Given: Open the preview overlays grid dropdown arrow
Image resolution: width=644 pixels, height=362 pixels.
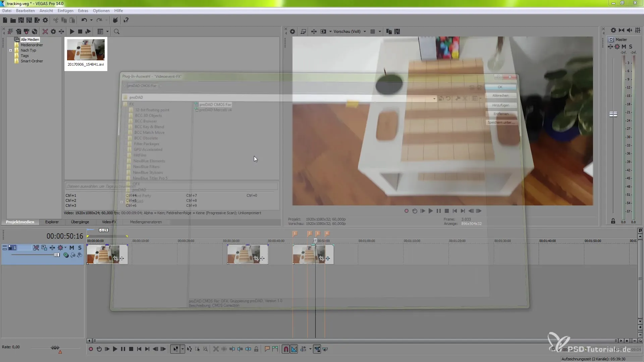Looking at the screenshot, I should [x=380, y=32].
